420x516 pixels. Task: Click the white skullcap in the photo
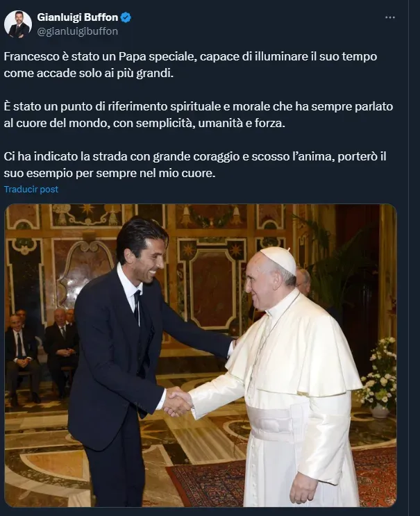278,259
